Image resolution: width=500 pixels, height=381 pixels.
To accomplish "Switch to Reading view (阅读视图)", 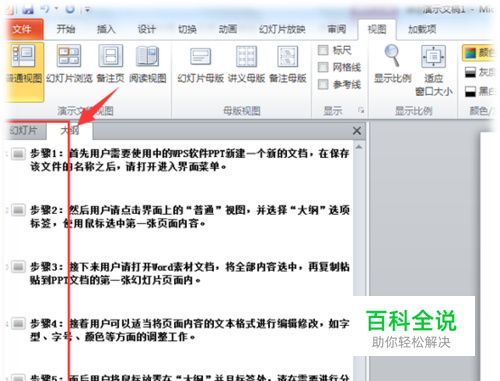I will (x=148, y=64).
